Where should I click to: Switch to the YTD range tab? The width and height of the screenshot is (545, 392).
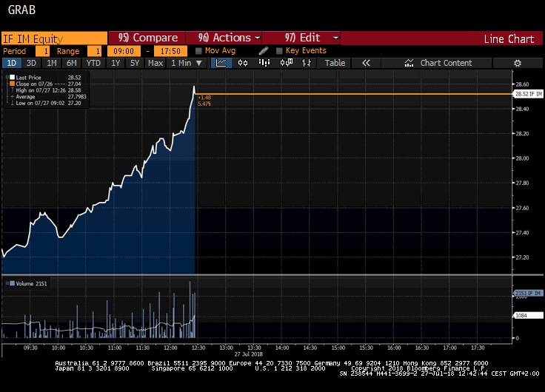click(93, 63)
